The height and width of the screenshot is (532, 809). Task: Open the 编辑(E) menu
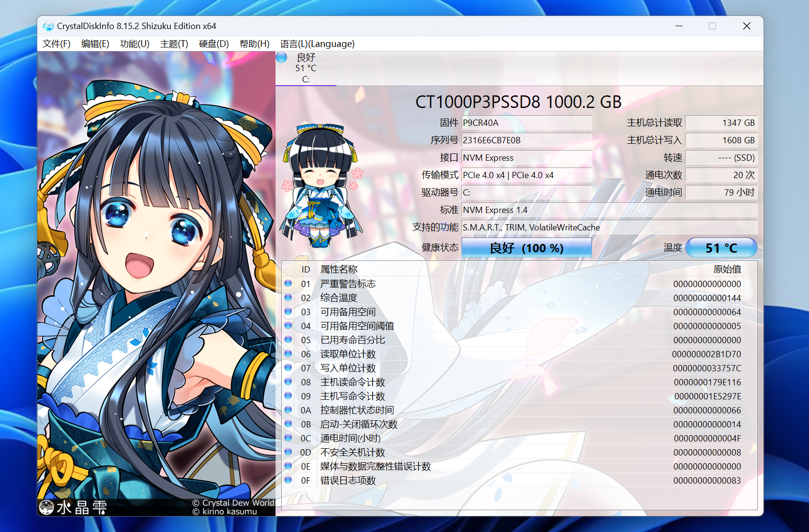[95, 44]
